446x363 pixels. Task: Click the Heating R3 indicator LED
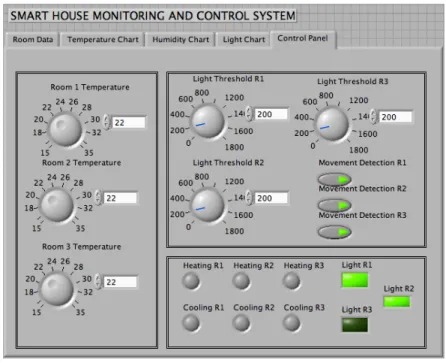(x=292, y=281)
